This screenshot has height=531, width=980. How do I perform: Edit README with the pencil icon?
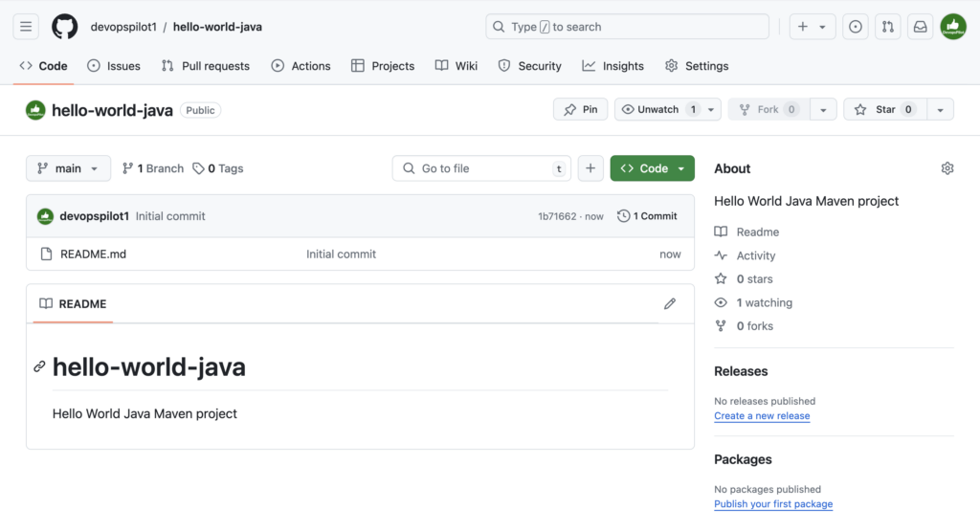pyautogui.click(x=669, y=303)
